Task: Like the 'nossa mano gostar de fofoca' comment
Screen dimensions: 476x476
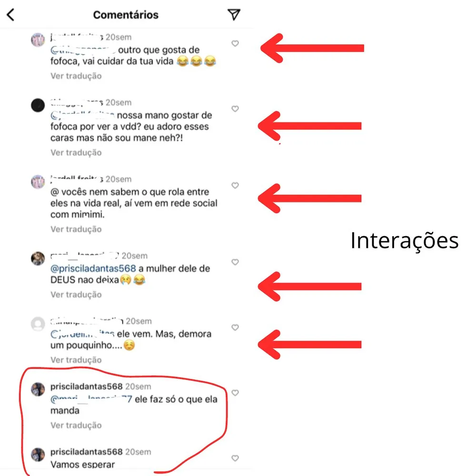Action: (x=235, y=109)
